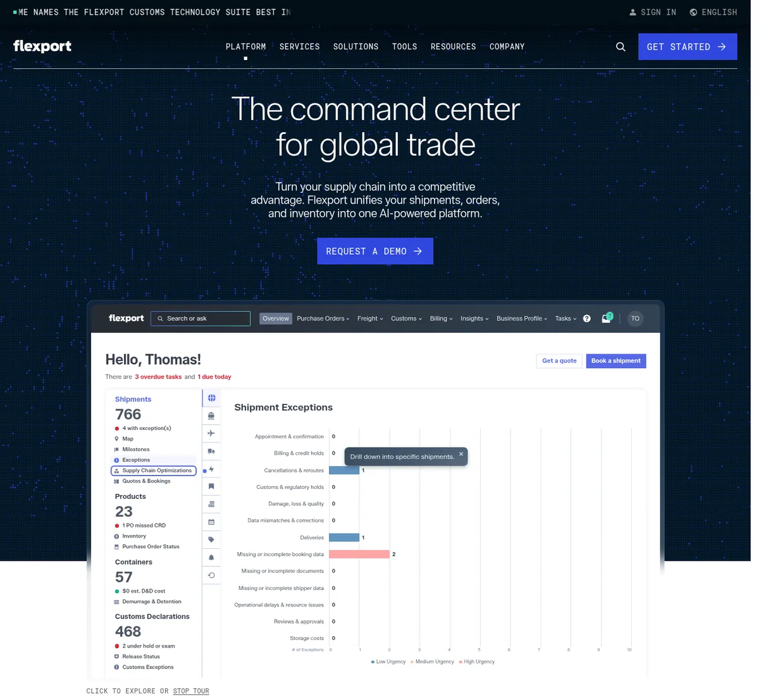Click the Missing booking data red bar

[x=359, y=554]
